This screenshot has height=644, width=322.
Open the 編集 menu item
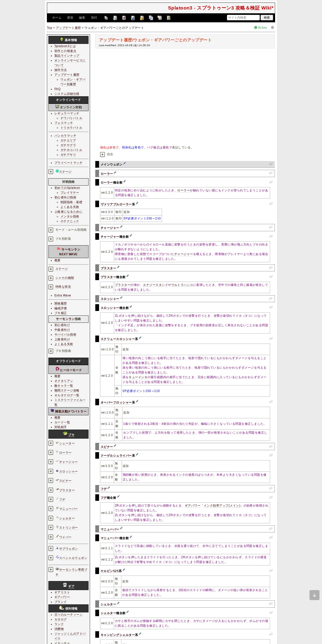click(82, 18)
